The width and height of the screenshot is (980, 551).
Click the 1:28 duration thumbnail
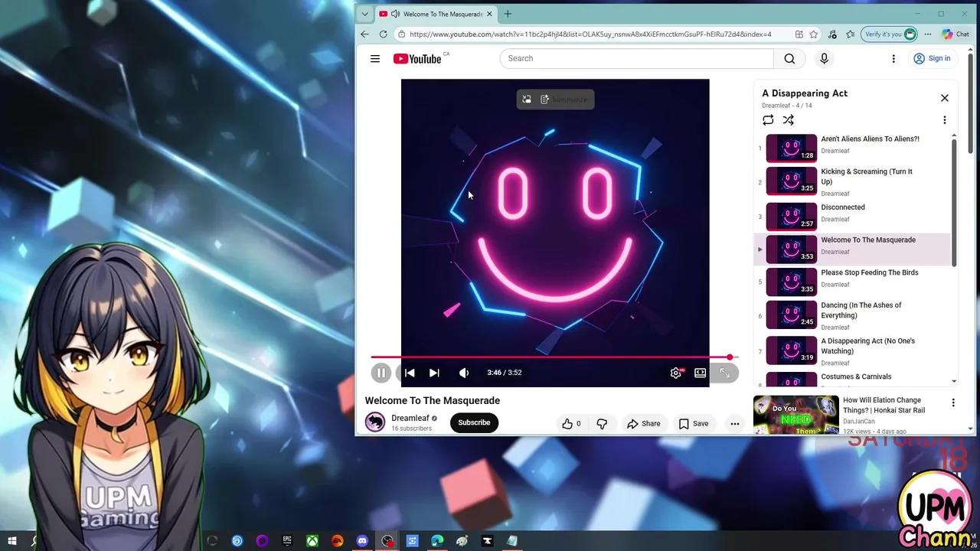click(x=792, y=148)
